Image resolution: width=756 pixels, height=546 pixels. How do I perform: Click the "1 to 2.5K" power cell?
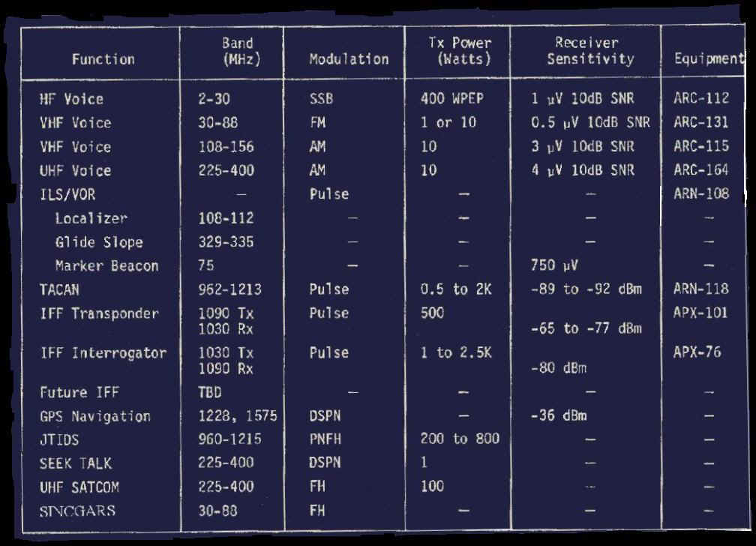(x=456, y=352)
